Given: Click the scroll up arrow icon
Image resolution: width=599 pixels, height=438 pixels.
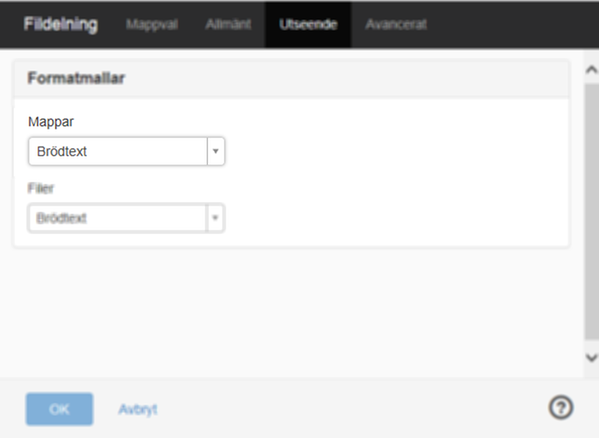Looking at the screenshot, I should (591, 70).
